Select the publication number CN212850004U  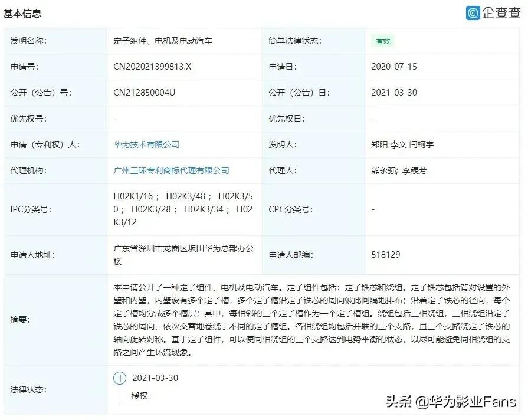144,93
